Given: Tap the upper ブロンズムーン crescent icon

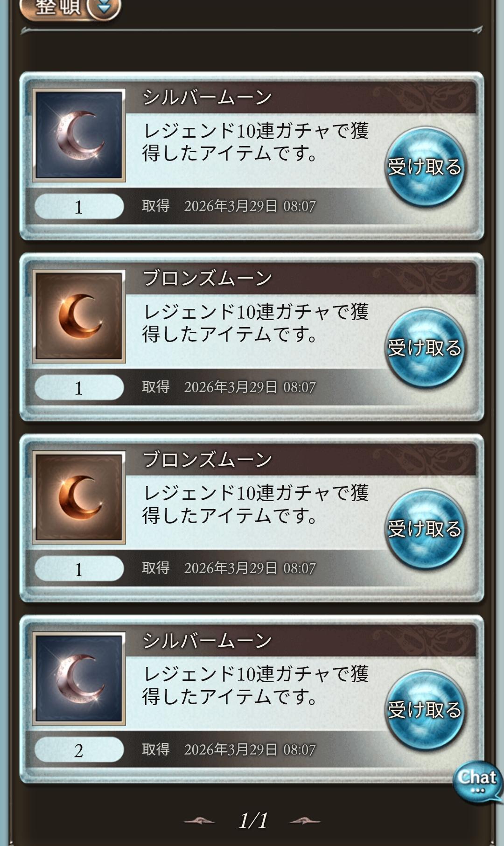Looking at the screenshot, I should point(79,316).
